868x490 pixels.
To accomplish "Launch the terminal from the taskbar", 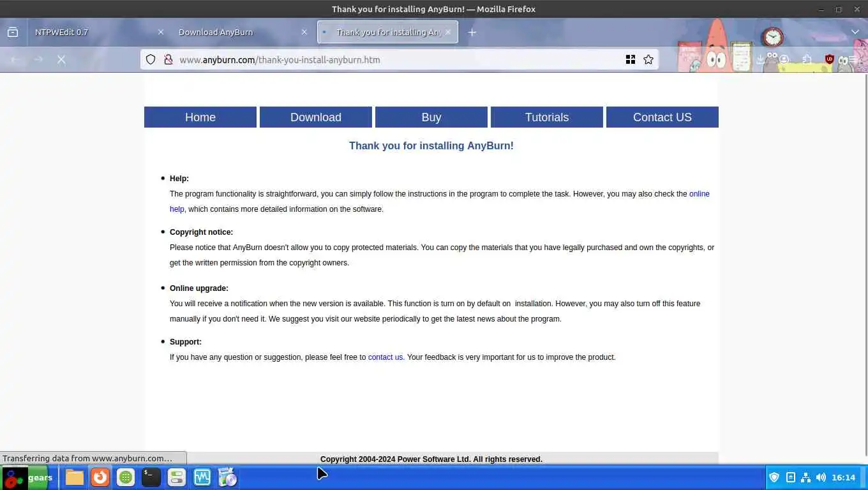I will 151,477.
